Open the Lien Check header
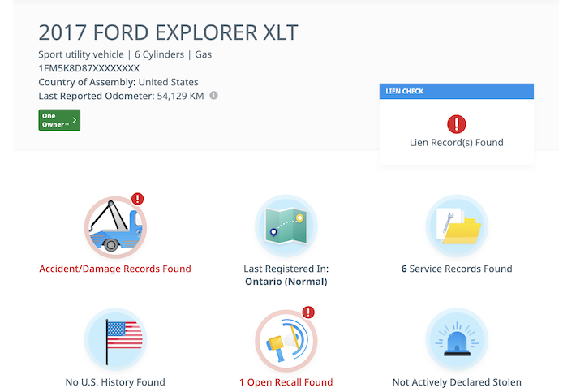The image size is (576, 392). [456, 91]
